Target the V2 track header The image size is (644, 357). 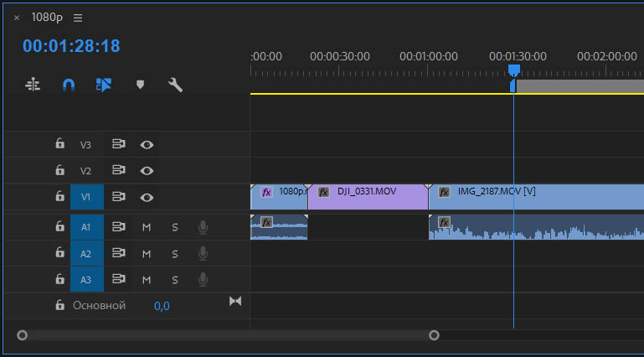point(85,171)
